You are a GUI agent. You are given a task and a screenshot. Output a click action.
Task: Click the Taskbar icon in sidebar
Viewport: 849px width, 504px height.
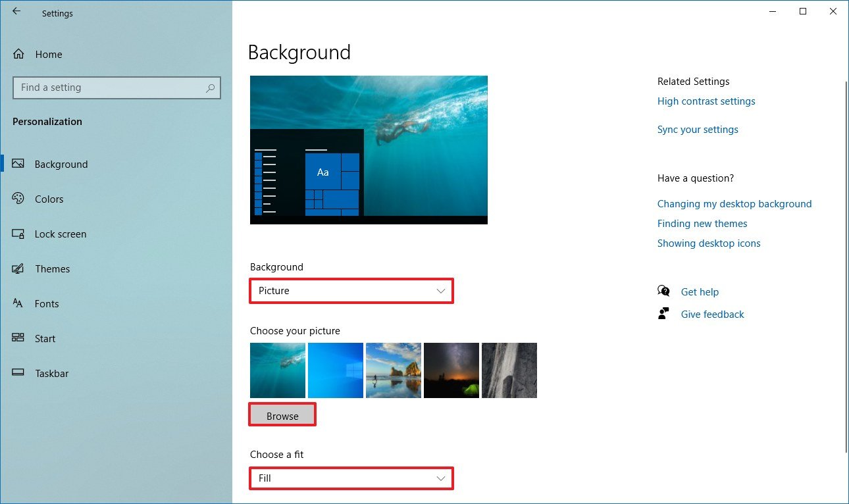click(18, 373)
